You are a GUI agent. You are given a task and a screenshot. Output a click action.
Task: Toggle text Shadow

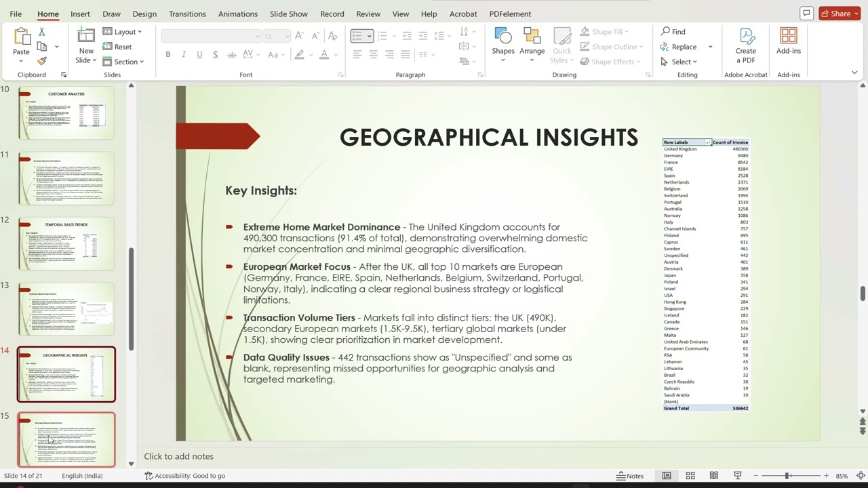coord(216,54)
